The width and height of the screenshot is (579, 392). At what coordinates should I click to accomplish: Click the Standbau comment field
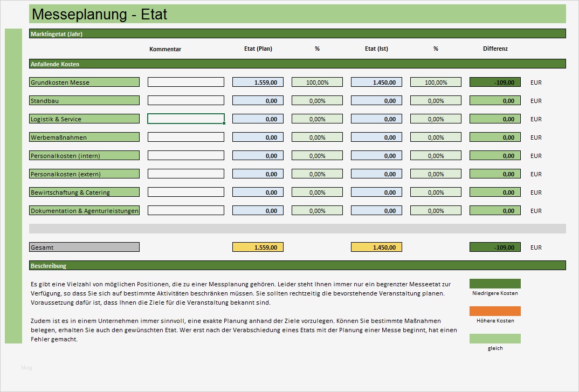[186, 100]
